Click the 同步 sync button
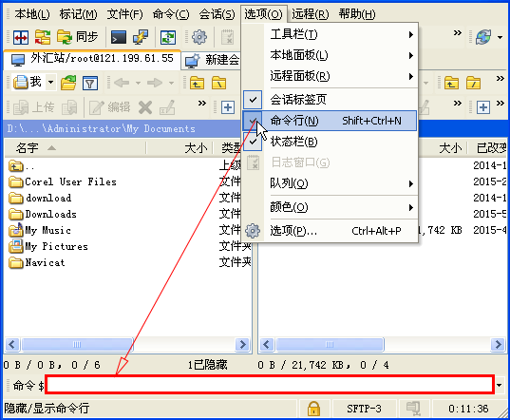This screenshot has width=510, height=420. (x=78, y=37)
